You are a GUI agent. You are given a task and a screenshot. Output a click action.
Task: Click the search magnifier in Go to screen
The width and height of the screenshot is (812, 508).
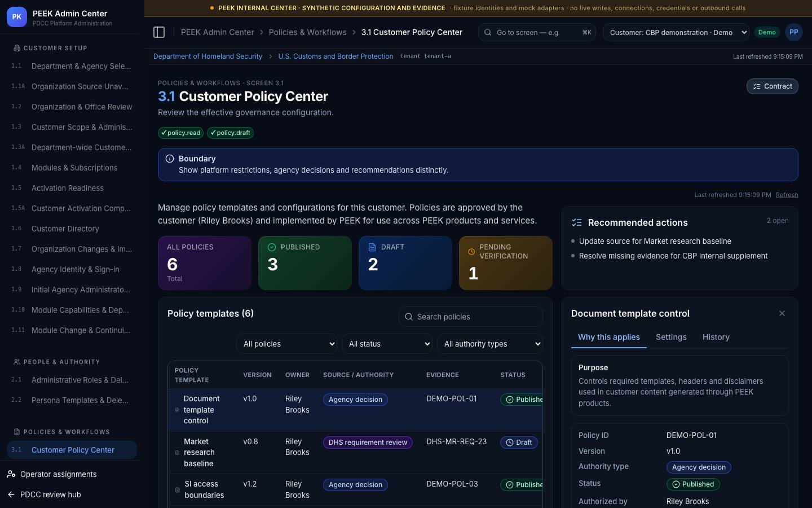click(x=488, y=32)
